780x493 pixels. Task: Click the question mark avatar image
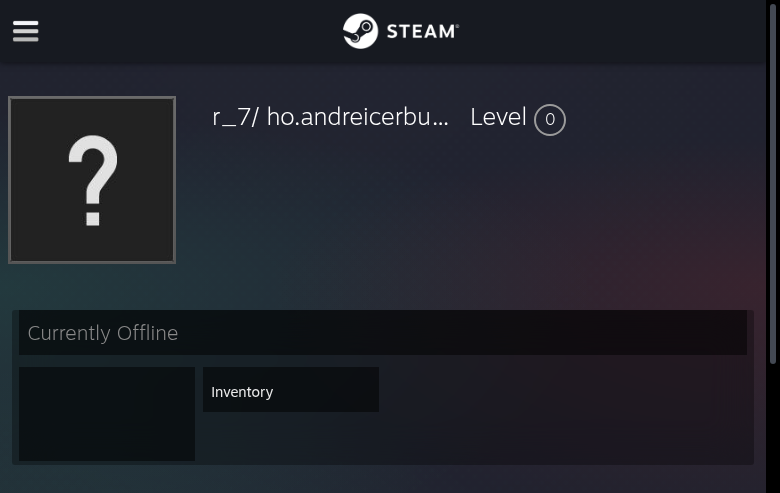92,180
